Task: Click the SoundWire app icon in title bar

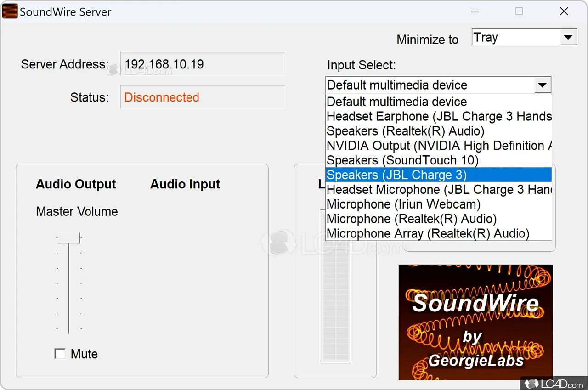Action: [x=10, y=11]
